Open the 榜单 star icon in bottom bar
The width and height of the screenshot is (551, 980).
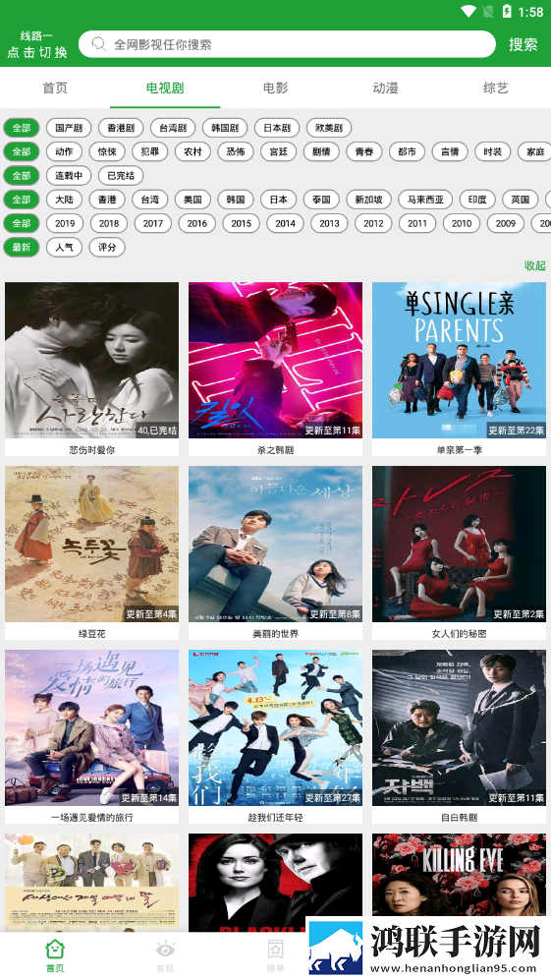(x=275, y=950)
